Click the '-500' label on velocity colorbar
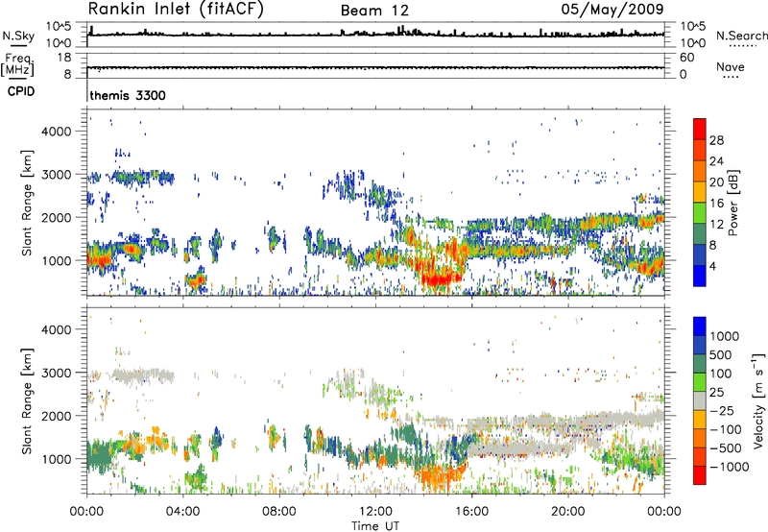 pyautogui.click(x=726, y=447)
